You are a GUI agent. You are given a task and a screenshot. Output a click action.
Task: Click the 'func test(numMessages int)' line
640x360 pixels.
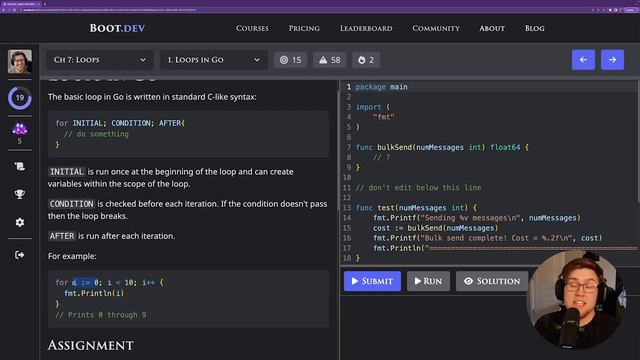click(x=416, y=208)
